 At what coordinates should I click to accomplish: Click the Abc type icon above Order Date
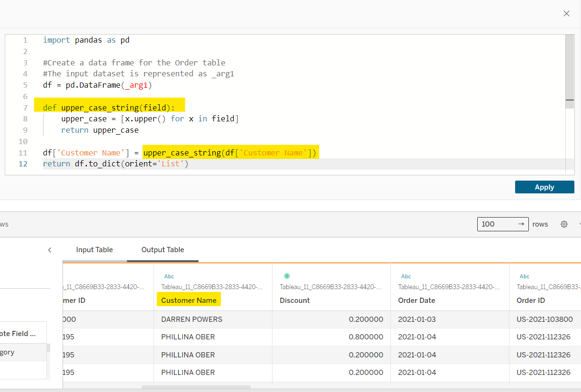[x=406, y=276]
